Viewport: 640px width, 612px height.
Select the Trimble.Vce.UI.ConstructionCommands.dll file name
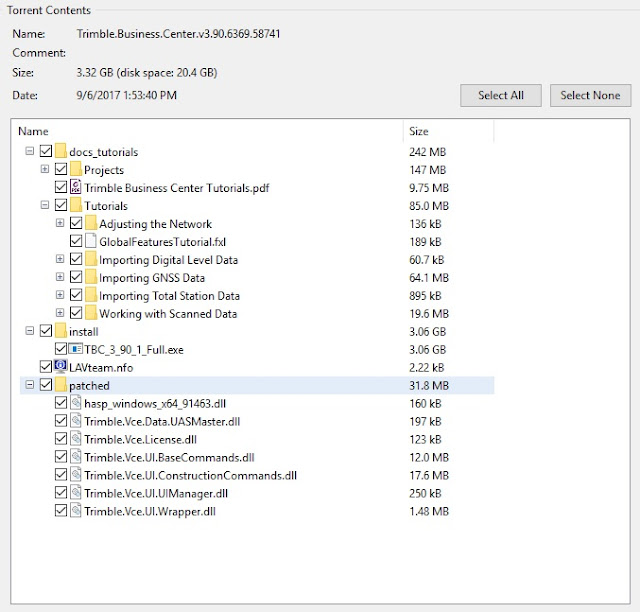(x=190, y=476)
